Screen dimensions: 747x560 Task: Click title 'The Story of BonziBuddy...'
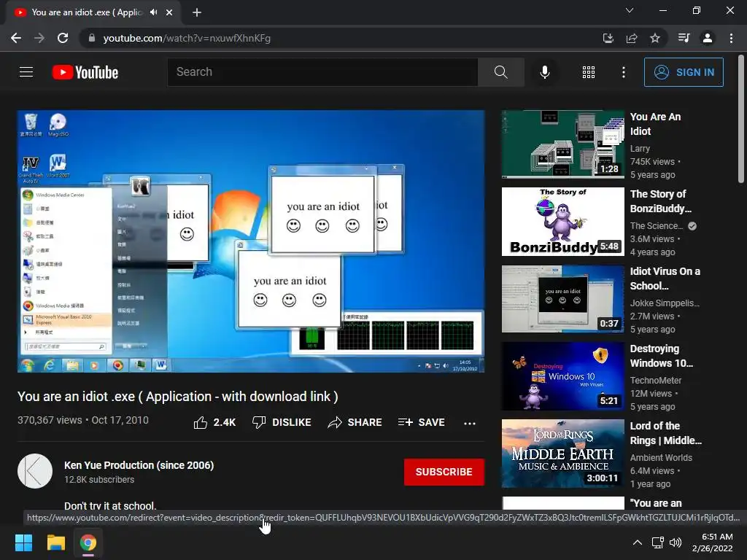(x=660, y=201)
